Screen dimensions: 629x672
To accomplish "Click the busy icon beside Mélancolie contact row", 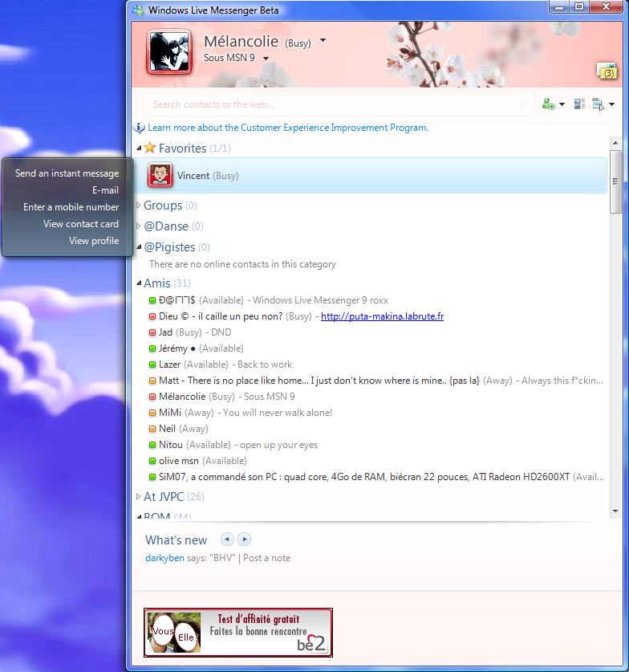I will [152, 397].
